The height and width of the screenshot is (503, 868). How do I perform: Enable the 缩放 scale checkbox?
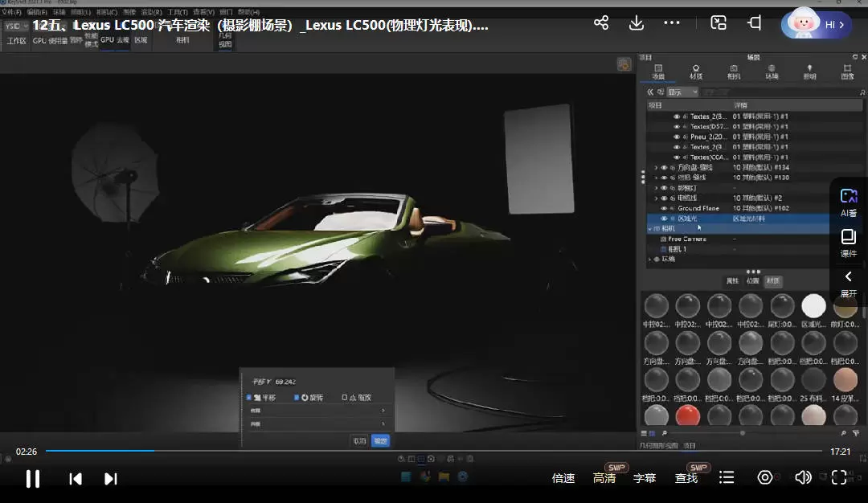[x=344, y=397]
